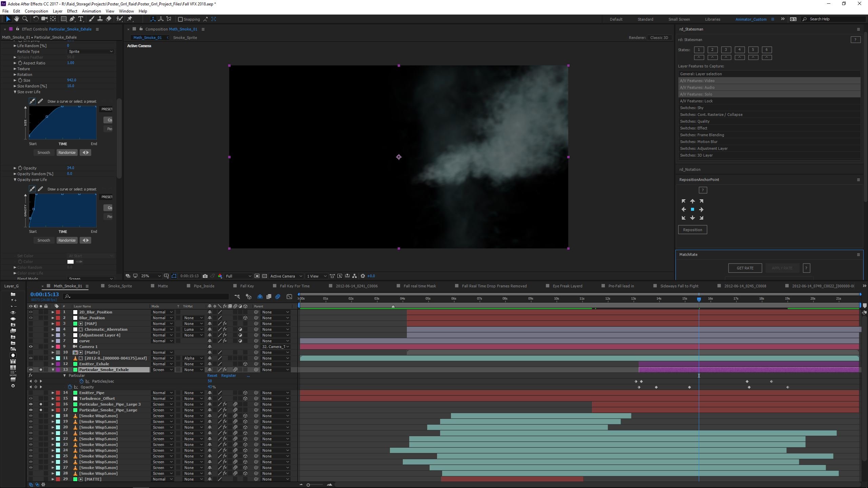Open the Active Camera view dropdown

(x=286, y=276)
